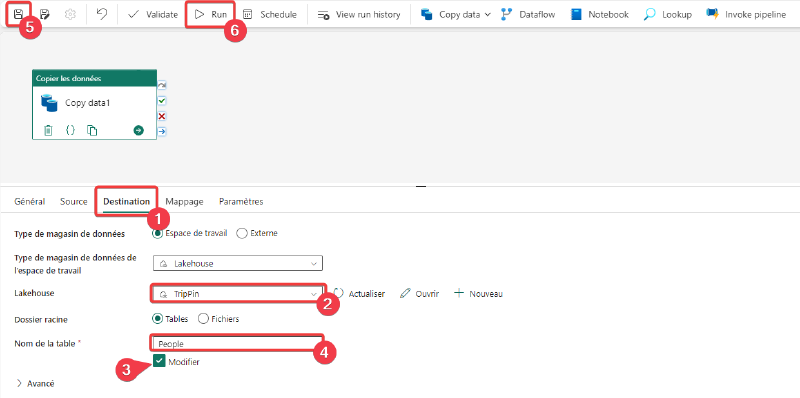The width and height of the screenshot is (800, 398).
Task: Add a Lookup activity
Action: click(x=668, y=14)
